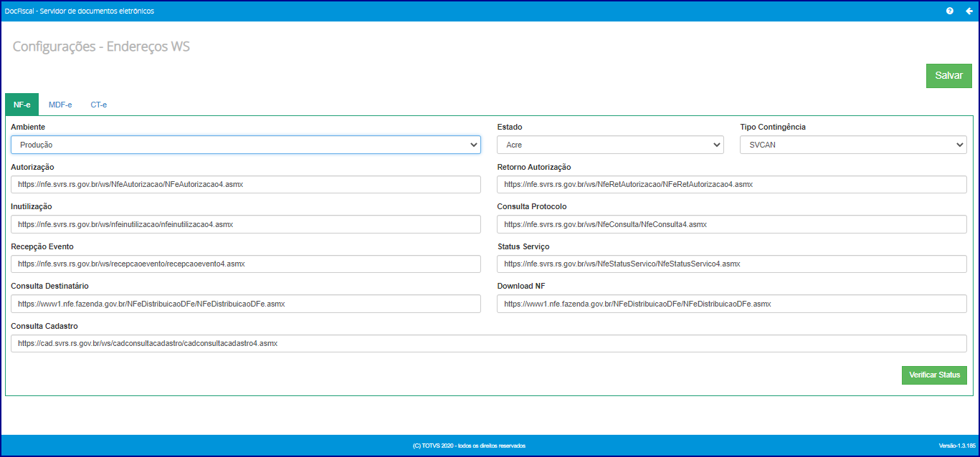
Task: Click the TOTVS 2020 copyright footer text
Action: click(469, 446)
